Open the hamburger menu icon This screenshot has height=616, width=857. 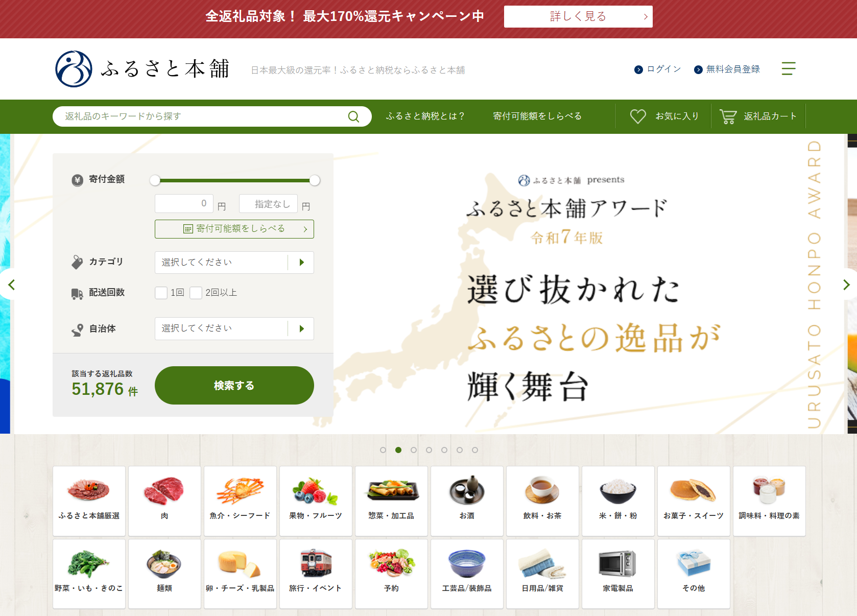pos(789,68)
